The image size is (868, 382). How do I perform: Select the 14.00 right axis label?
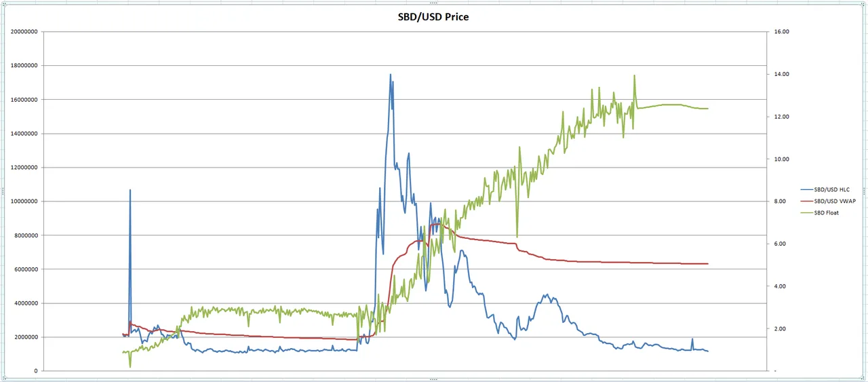[781, 74]
